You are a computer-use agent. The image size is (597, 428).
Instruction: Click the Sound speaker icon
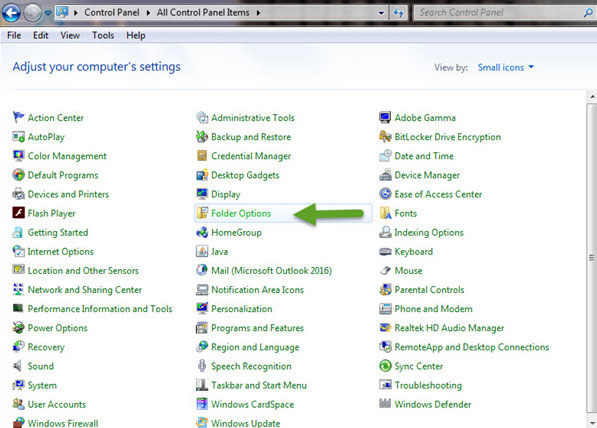coord(18,366)
